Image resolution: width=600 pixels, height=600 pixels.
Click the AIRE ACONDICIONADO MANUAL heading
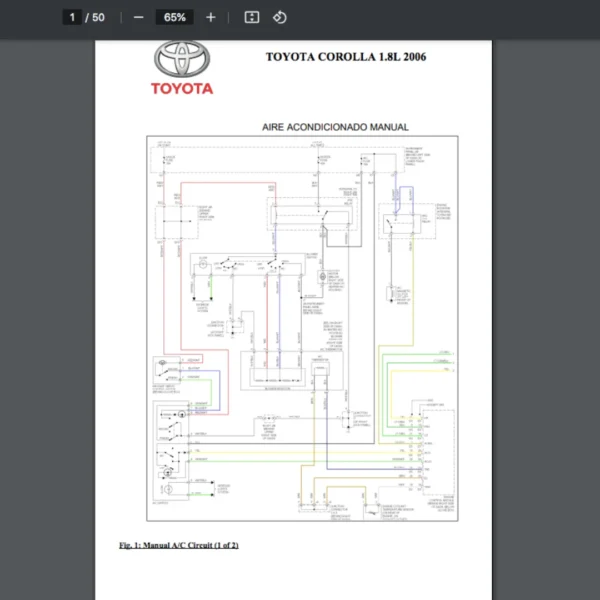point(335,127)
